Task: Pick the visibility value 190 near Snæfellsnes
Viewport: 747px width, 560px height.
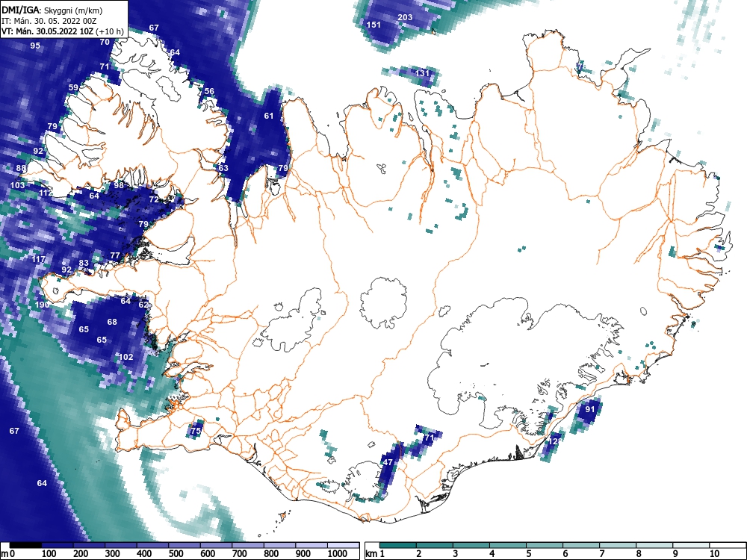Action: click(x=42, y=305)
